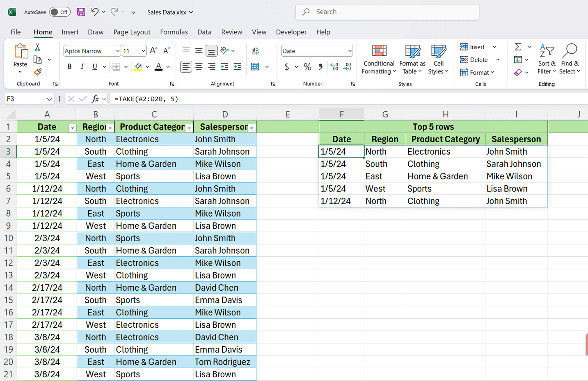The width and height of the screenshot is (588, 381).
Task: Click the Insert cells button
Action: click(x=473, y=47)
